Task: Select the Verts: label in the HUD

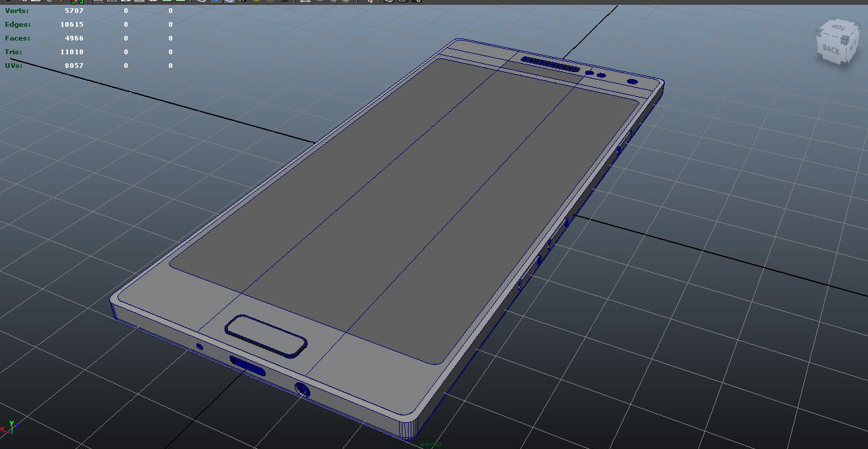Action: [x=16, y=11]
